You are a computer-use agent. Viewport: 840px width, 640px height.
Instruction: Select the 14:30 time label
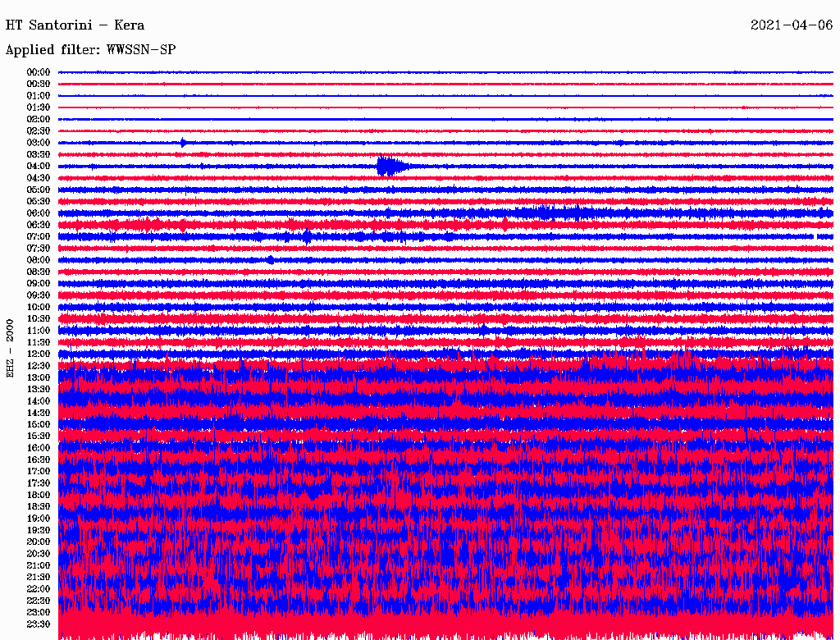[x=39, y=414]
